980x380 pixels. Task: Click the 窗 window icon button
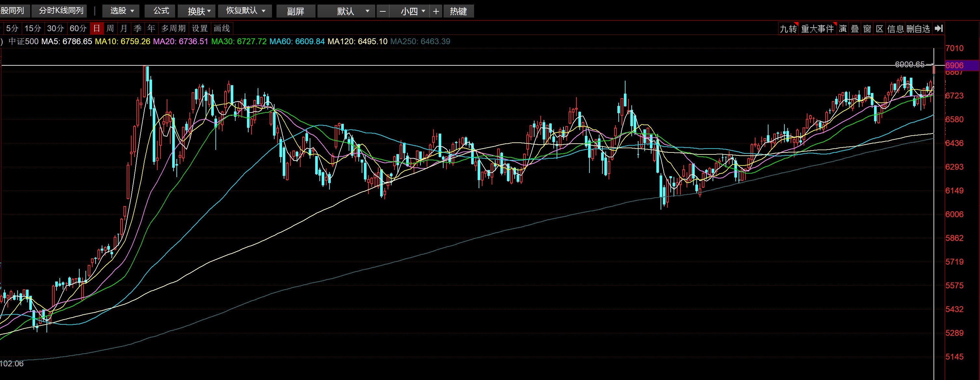867,29
